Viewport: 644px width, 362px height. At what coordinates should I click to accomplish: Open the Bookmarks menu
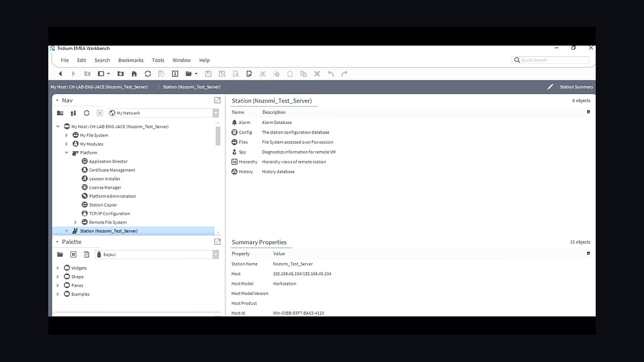tap(131, 60)
